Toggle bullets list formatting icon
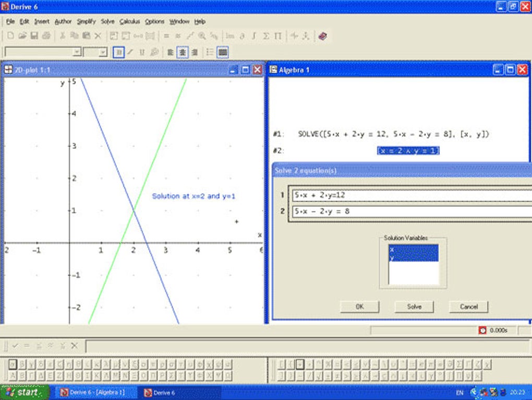Screen dimensions: 532x400 click(210, 52)
